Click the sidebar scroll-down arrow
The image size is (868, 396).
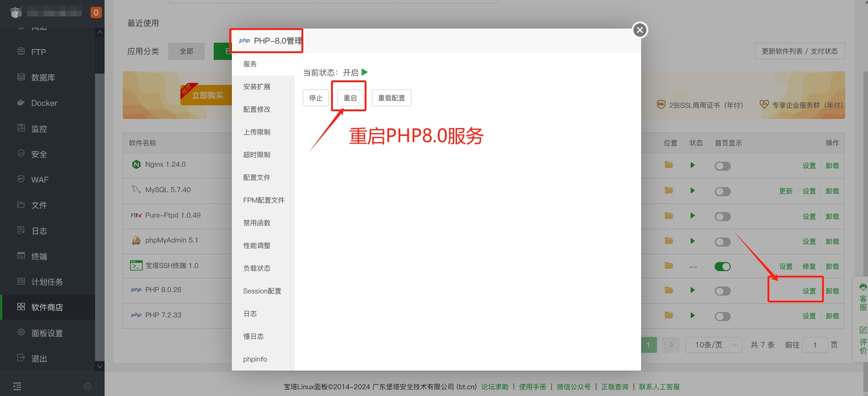100,366
